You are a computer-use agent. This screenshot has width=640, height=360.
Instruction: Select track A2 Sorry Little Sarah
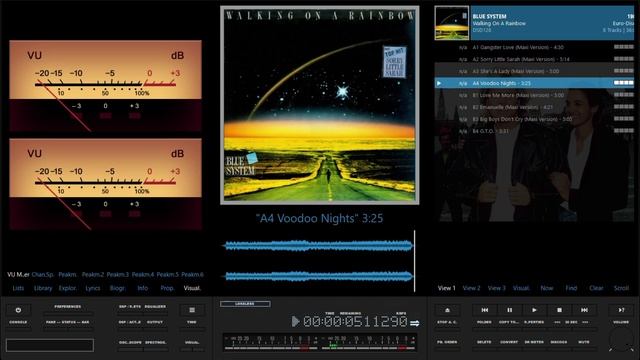534,59
